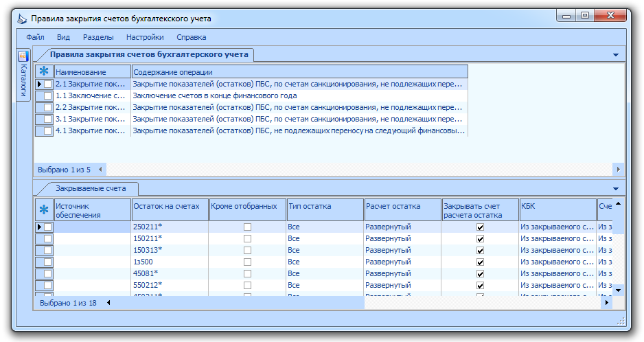The width and height of the screenshot is (644, 342).
Task: Open the Разделы menu
Action: 98,37
